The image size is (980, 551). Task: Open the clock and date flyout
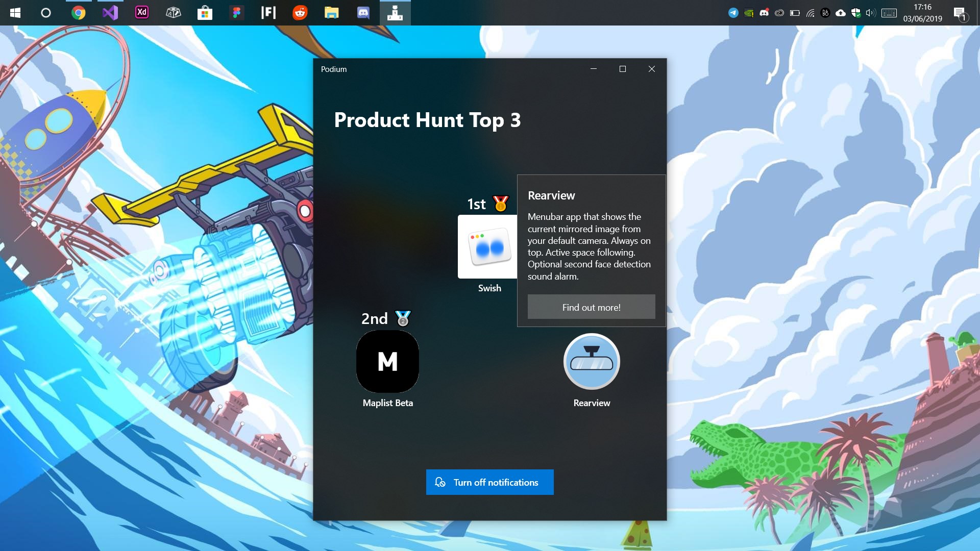click(x=922, y=13)
